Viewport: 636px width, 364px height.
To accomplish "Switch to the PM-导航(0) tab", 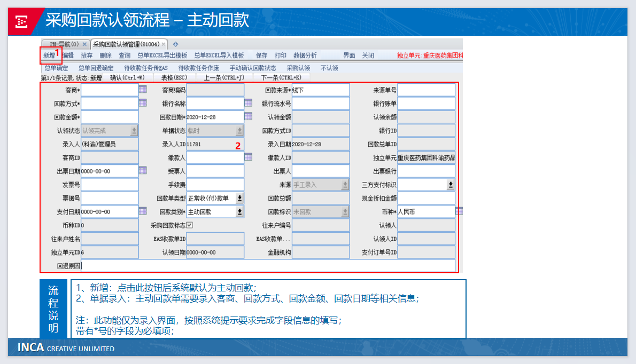I will pos(65,44).
